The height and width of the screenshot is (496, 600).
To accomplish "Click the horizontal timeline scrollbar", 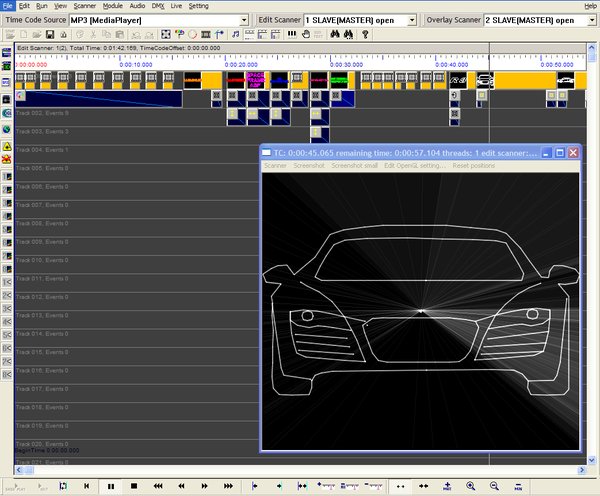I will [301, 470].
